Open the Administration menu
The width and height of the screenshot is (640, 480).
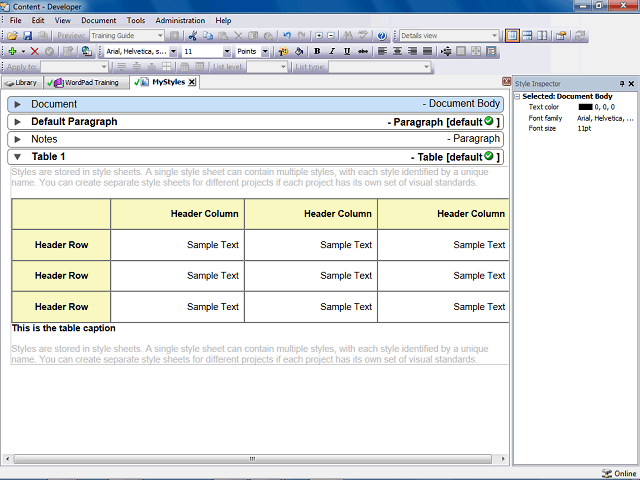tap(180, 20)
